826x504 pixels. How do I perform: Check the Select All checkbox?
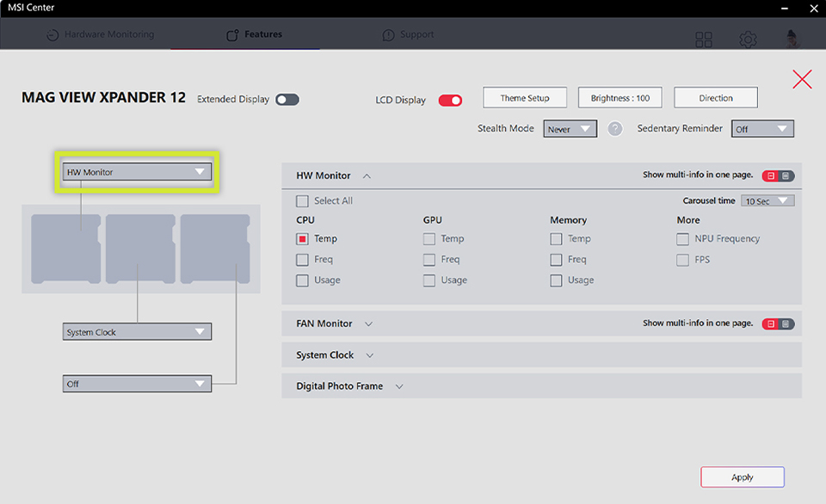pos(302,201)
